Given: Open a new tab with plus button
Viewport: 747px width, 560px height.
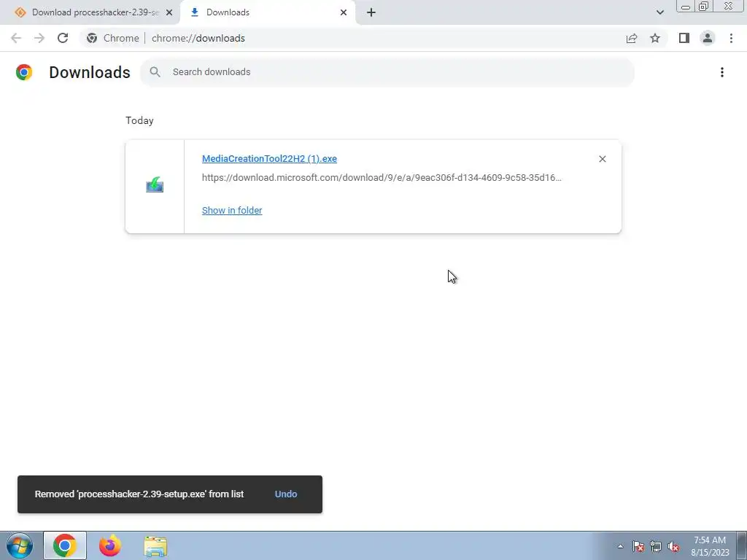Looking at the screenshot, I should 371,12.
